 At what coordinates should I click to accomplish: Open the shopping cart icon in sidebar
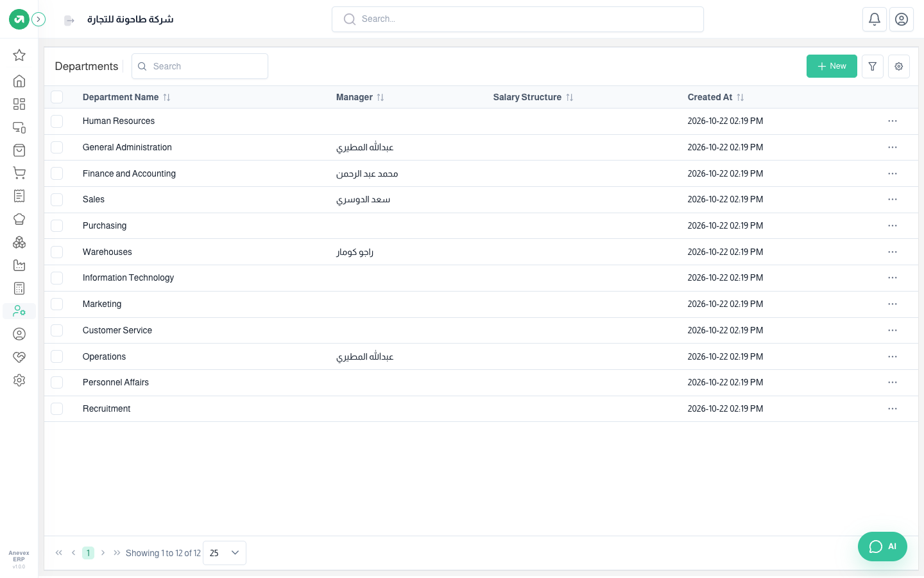point(19,173)
